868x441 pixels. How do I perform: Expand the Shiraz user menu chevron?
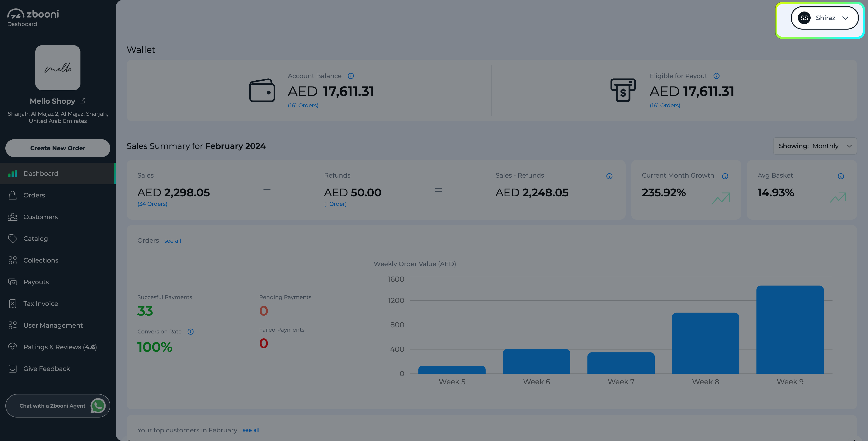(x=845, y=18)
